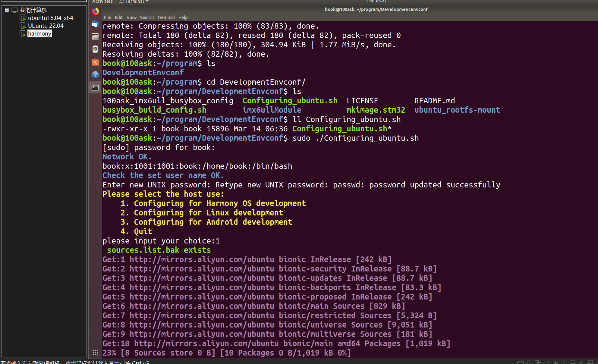Launch Thunderbird mail from the dock
Screen dimensions: 598x364
coord(95,24)
